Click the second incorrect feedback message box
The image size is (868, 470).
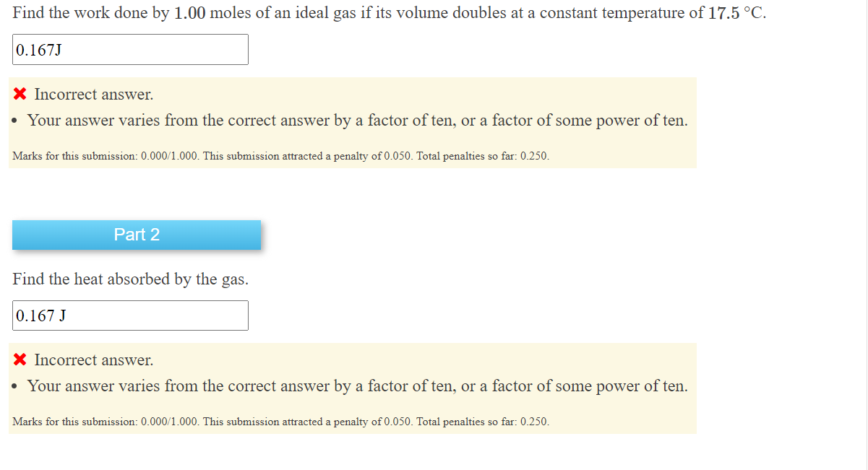coord(353,388)
